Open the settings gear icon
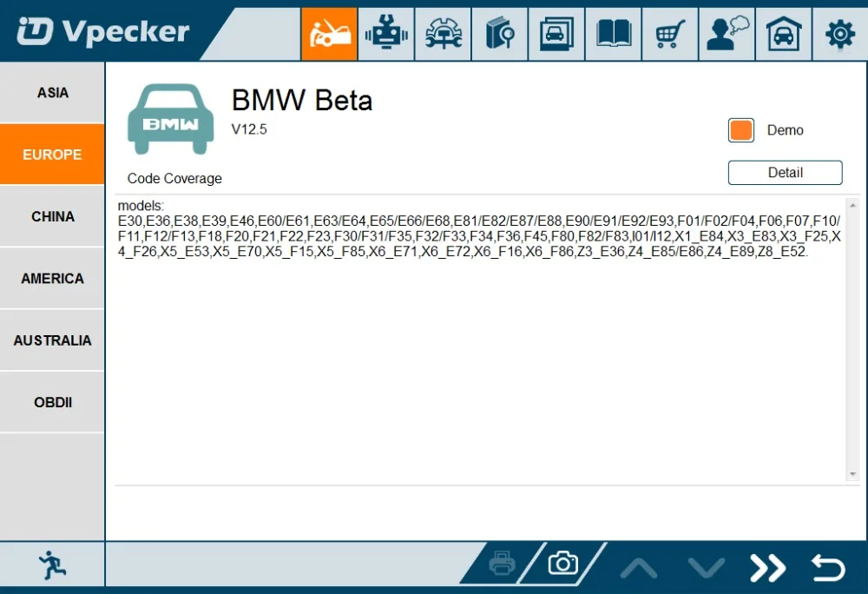Viewport: 868px width, 594px height. pyautogui.click(x=839, y=34)
